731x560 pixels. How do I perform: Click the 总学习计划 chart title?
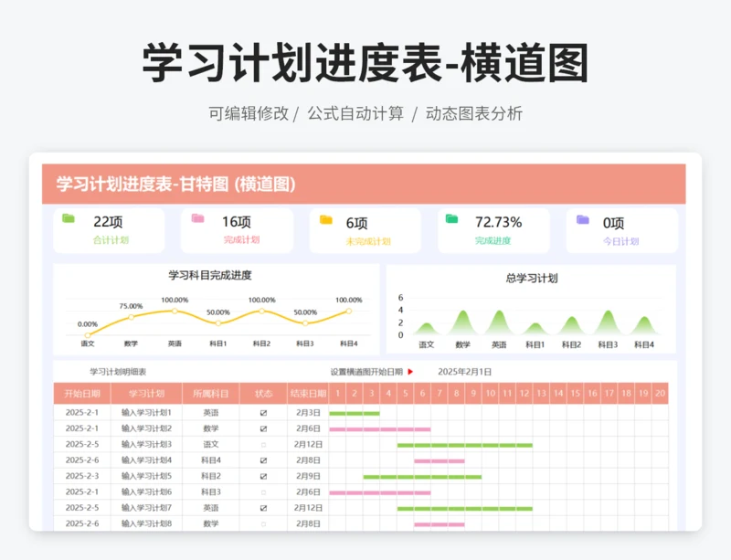pos(532,279)
